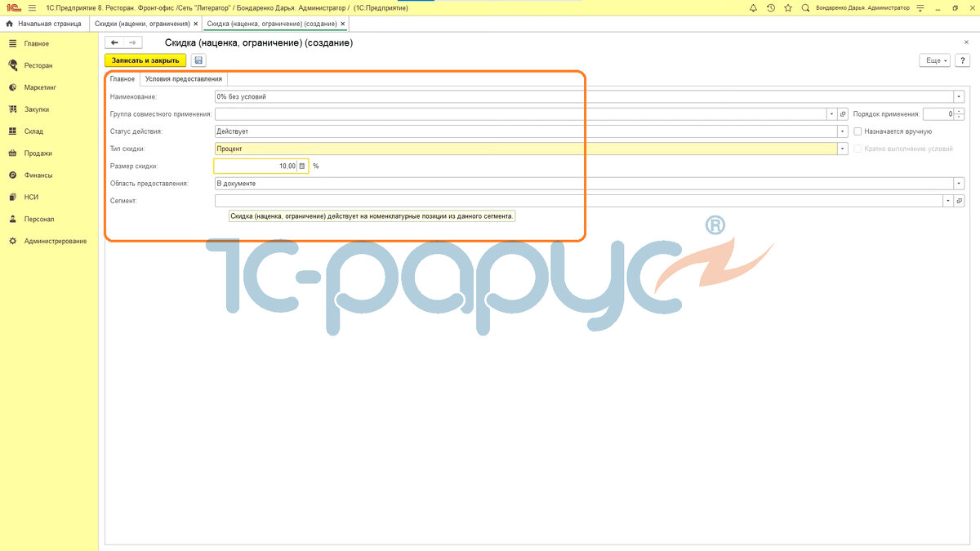Image resolution: width=980 pixels, height=551 pixels.
Task: Click Статус действия field showing Действует
Action: pos(526,131)
